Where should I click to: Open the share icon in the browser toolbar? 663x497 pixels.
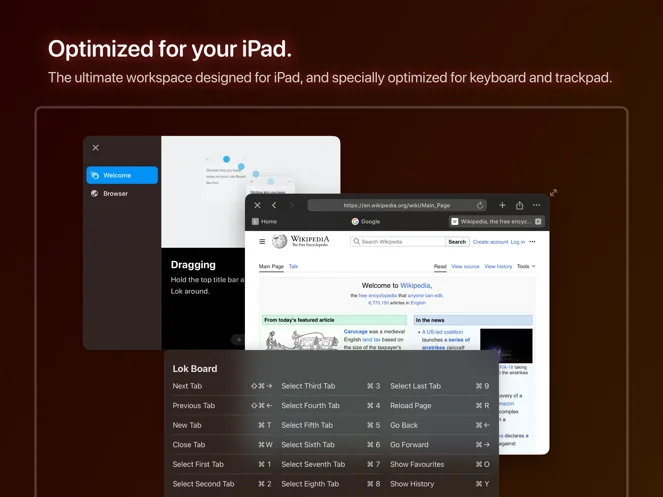pyautogui.click(x=519, y=206)
